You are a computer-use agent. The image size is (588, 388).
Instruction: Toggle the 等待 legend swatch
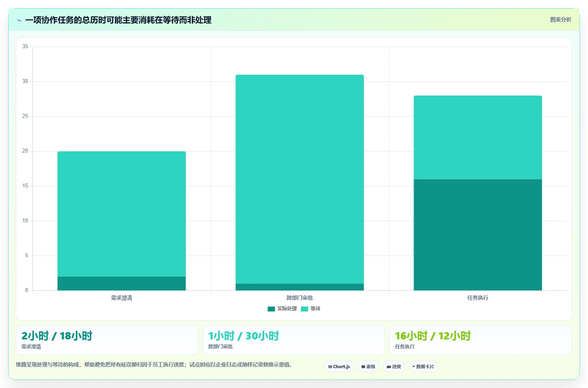[x=304, y=309]
